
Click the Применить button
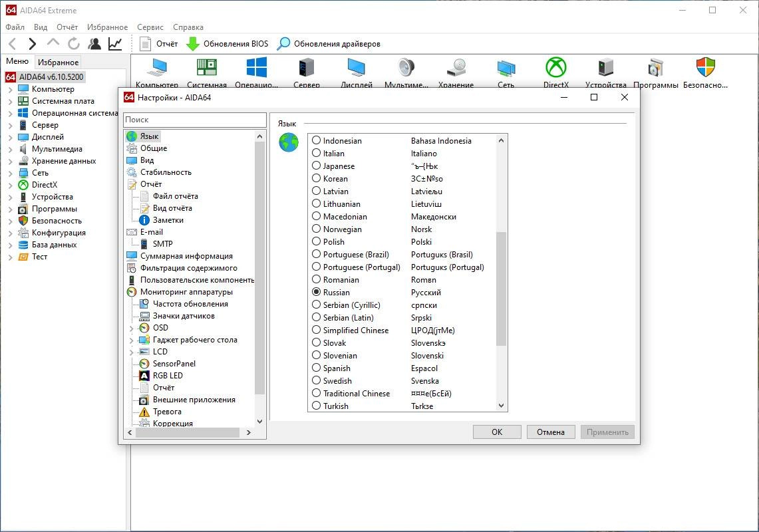click(x=607, y=432)
